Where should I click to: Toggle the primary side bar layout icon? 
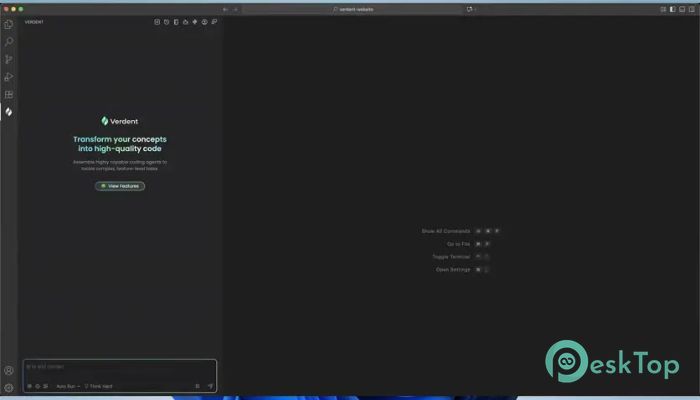[673, 9]
